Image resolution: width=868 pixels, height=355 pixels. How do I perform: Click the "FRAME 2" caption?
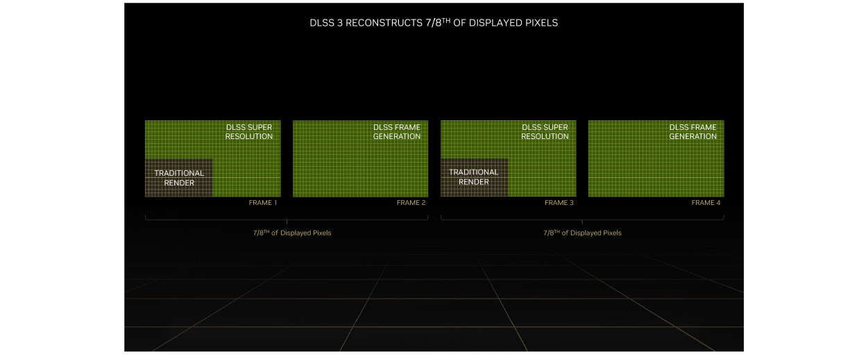(x=411, y=203)
